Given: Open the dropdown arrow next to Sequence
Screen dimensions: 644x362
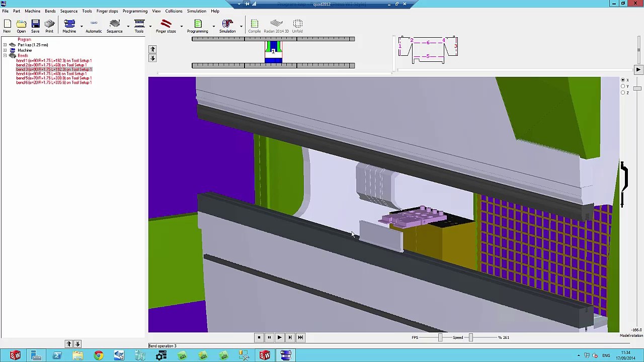Looking at the screenshot, I should click(128, 26).
